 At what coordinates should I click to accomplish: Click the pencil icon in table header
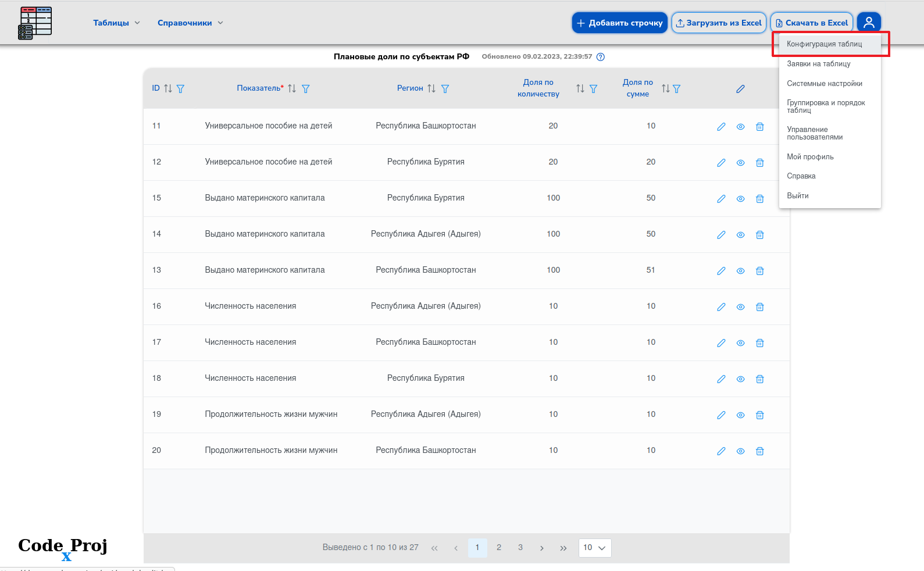pos(740,89)
